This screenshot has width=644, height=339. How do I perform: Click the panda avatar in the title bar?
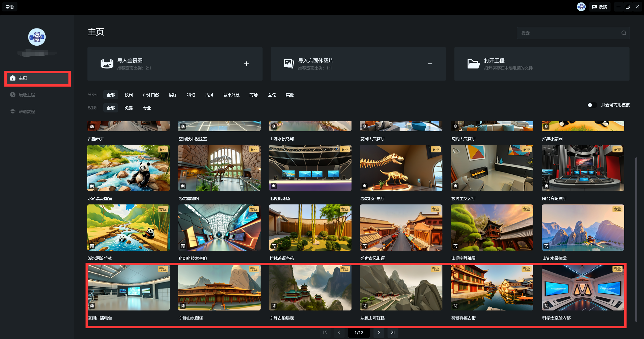click(581, 7)
